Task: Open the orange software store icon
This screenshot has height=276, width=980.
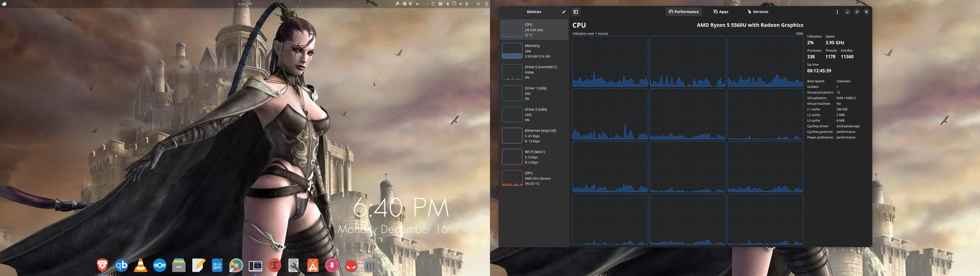Action: click(312, 265)
